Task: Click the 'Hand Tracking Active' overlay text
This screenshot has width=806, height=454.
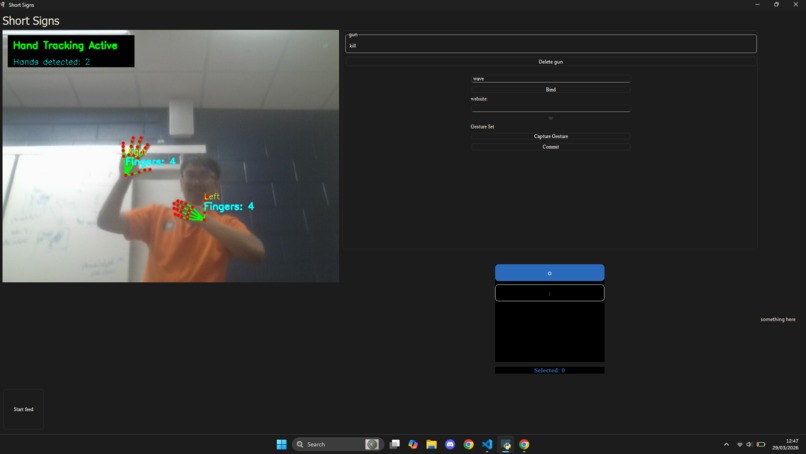Action: tap(65, 46)
